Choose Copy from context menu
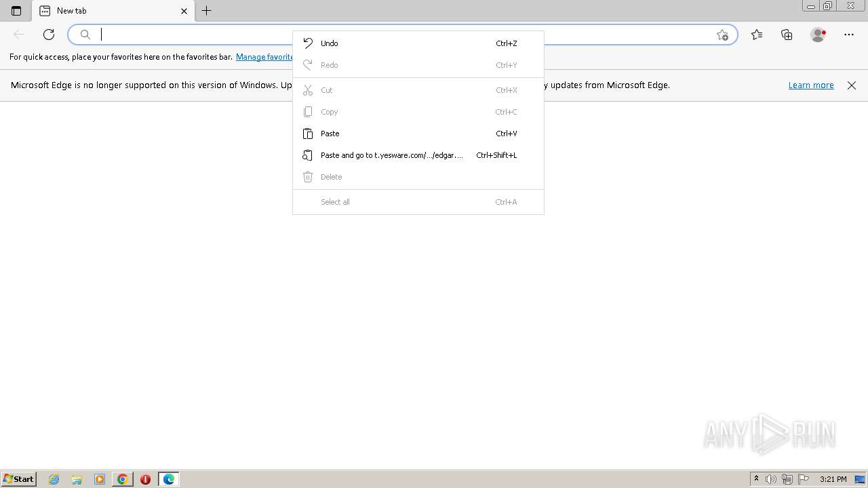This screenshot has height=488, width=868. [418, 112]
